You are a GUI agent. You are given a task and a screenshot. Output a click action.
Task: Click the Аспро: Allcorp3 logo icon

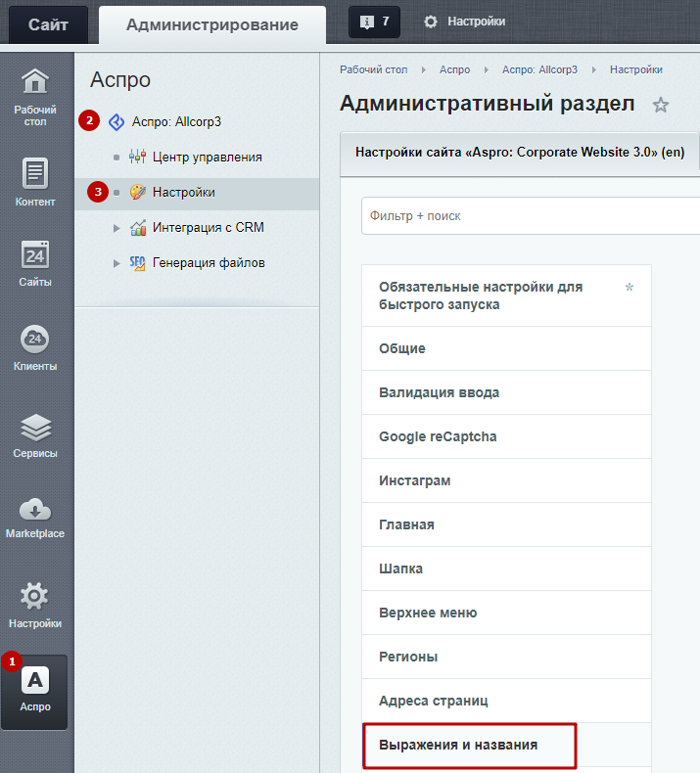[x=117, y=121]
